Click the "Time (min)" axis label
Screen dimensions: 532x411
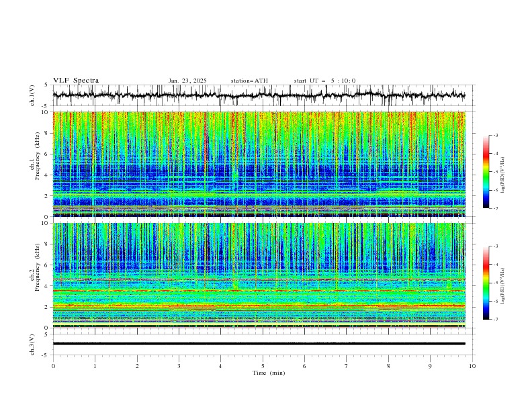tap(269, 373)
